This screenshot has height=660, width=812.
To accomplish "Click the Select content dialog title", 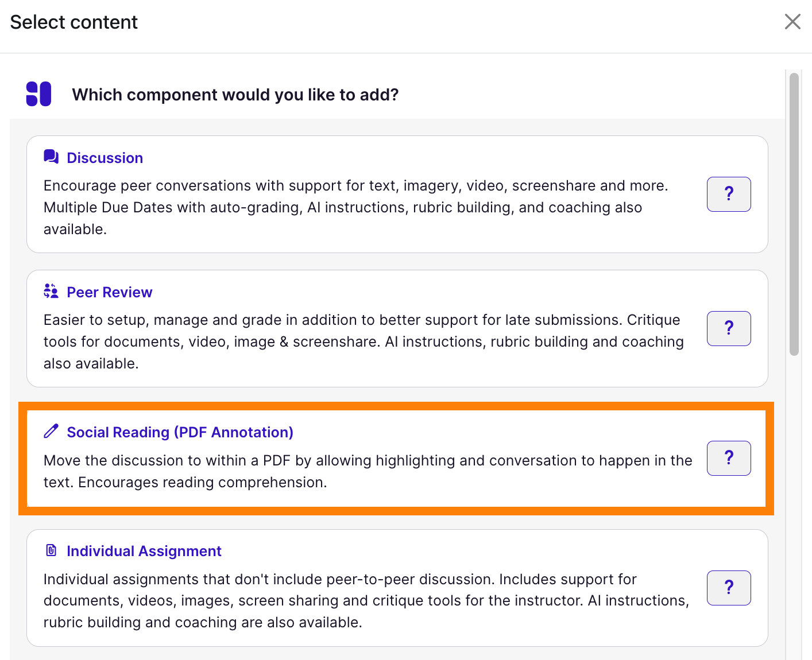I will [x=73, y=22].
